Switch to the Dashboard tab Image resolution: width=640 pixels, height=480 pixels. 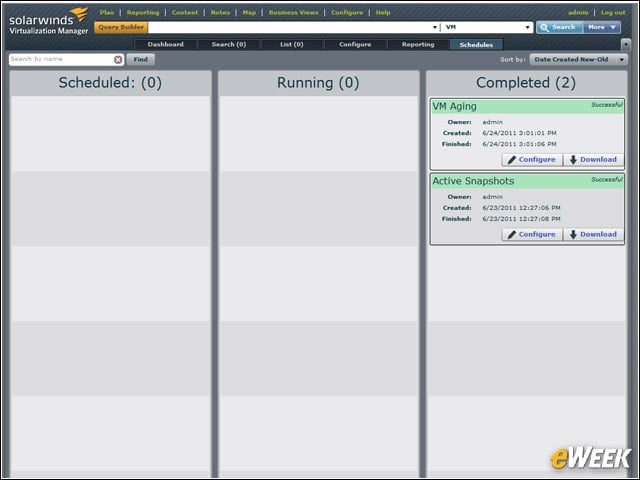tap(166, 44)
